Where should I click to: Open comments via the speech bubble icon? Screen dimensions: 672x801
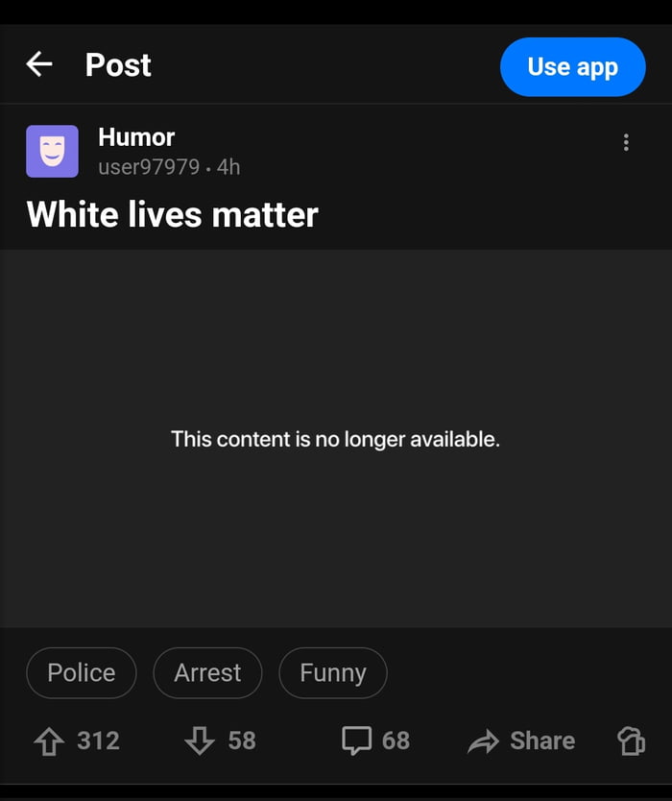pos(356,740)
